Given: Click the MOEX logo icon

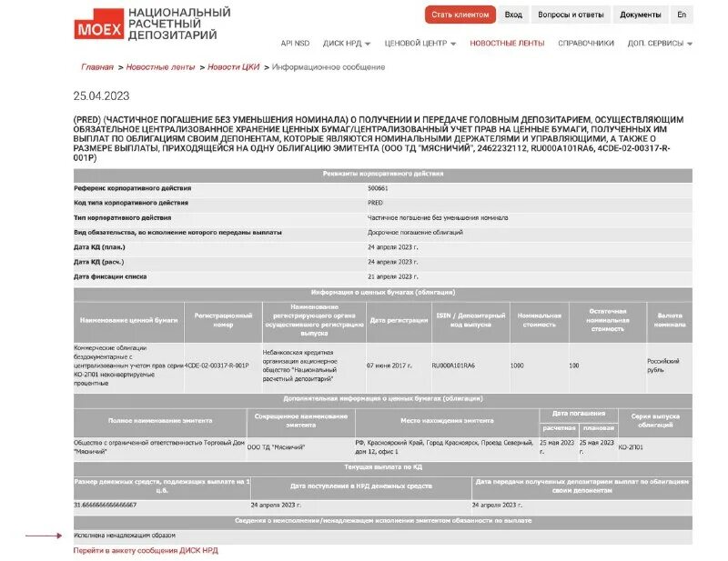Looking at the screenshot, I should [x=100, y=23].
